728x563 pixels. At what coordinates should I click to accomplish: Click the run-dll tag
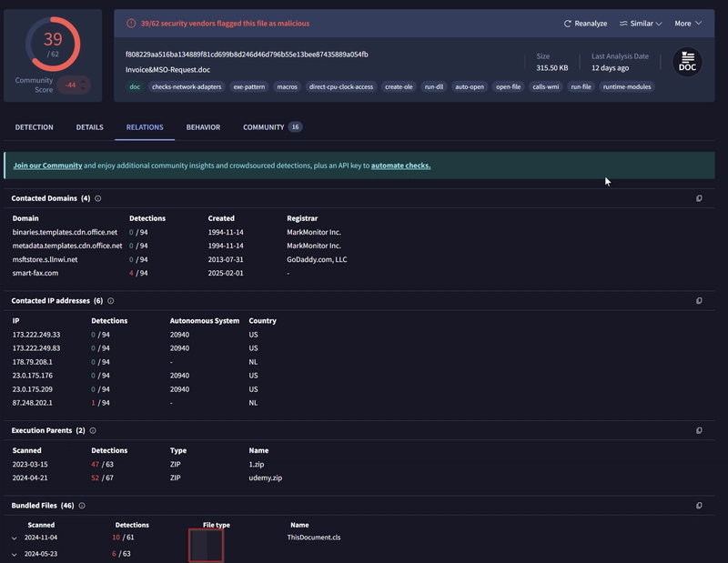[434, 86]
